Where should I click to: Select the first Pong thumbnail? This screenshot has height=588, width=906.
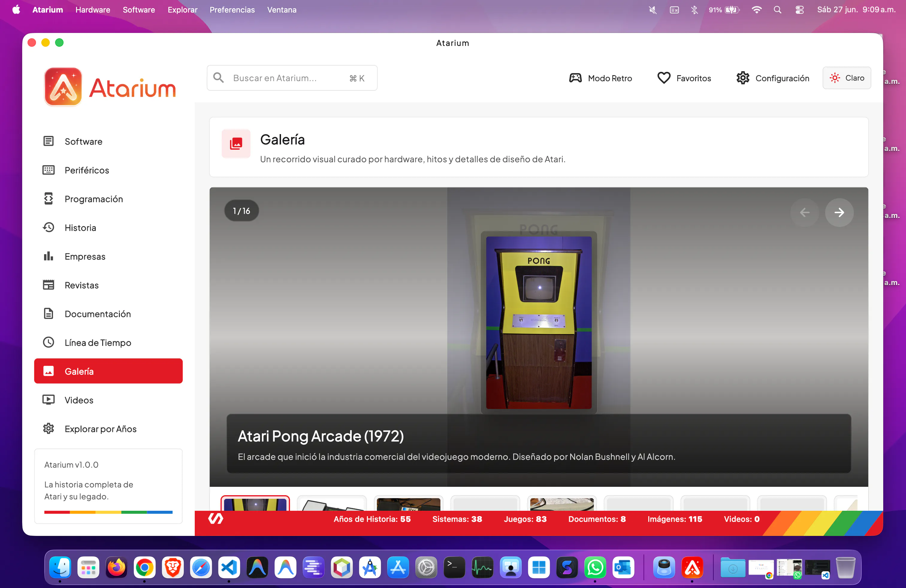point(255,504)
